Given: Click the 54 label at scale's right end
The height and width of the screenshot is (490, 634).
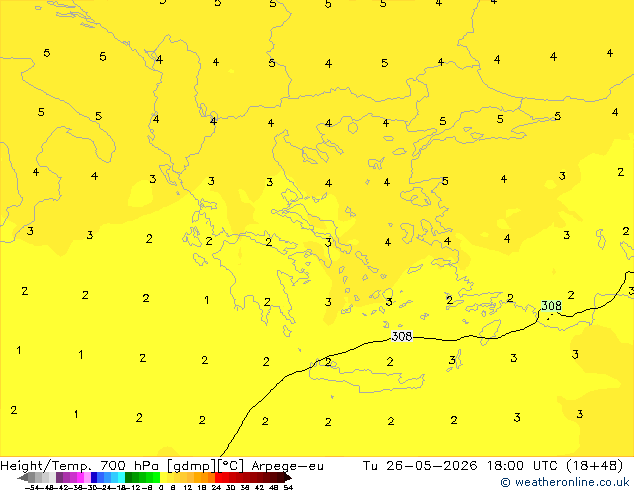Looking at the screenshot, I should coord(287,488).
